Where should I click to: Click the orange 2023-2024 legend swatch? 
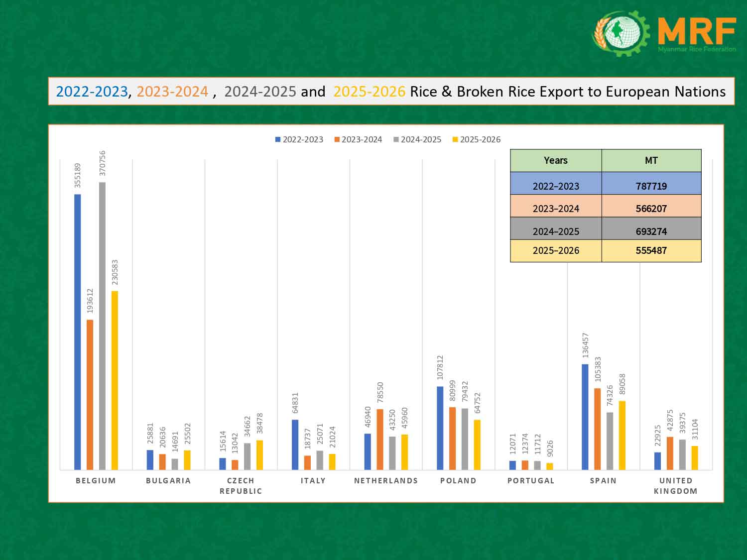click(337, 140)
